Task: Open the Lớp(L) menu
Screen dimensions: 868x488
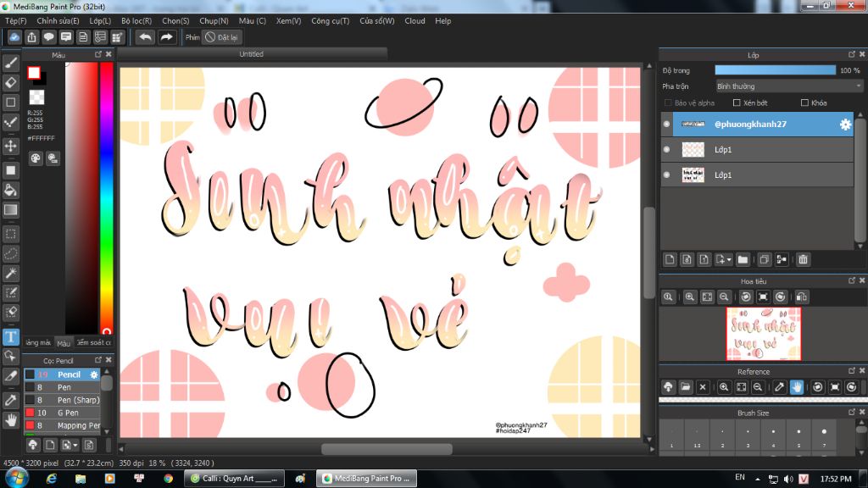Action: click(x=100, y=21)
